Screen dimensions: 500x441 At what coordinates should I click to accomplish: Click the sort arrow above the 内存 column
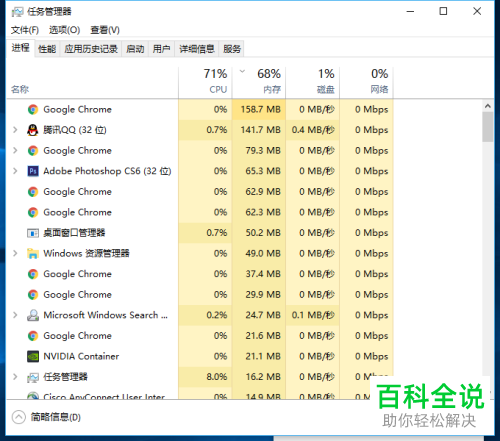[x=243, y=71]
